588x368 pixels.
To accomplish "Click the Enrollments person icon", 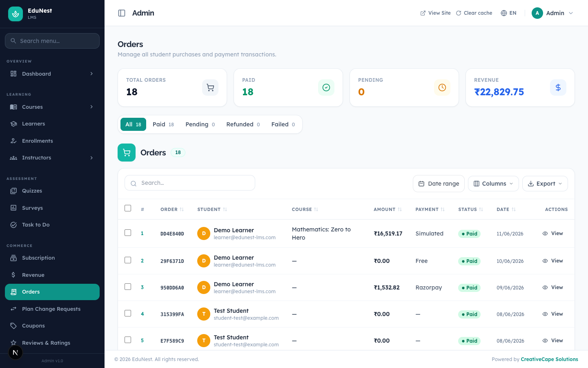I will (13, 141).
